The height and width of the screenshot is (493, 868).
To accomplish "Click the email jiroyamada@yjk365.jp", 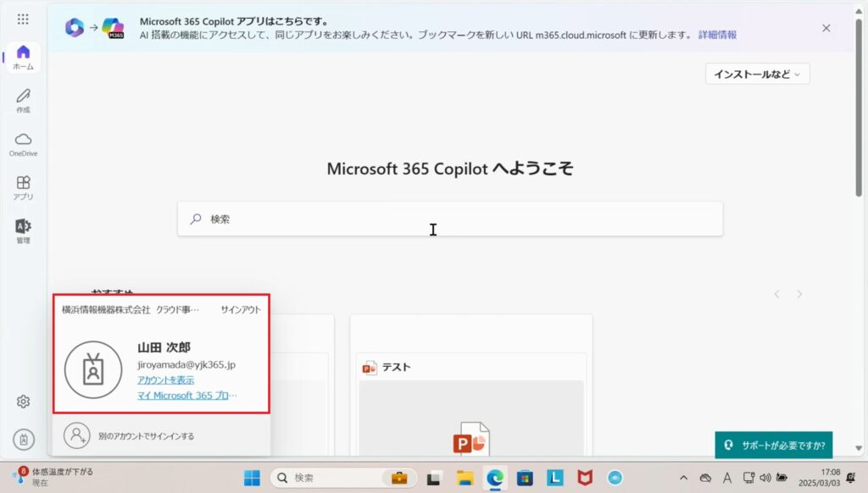I will [x=186, y=364].
